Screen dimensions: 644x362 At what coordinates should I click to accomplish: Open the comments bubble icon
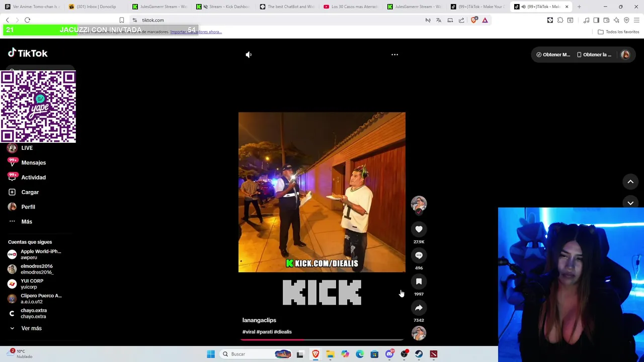419,255
